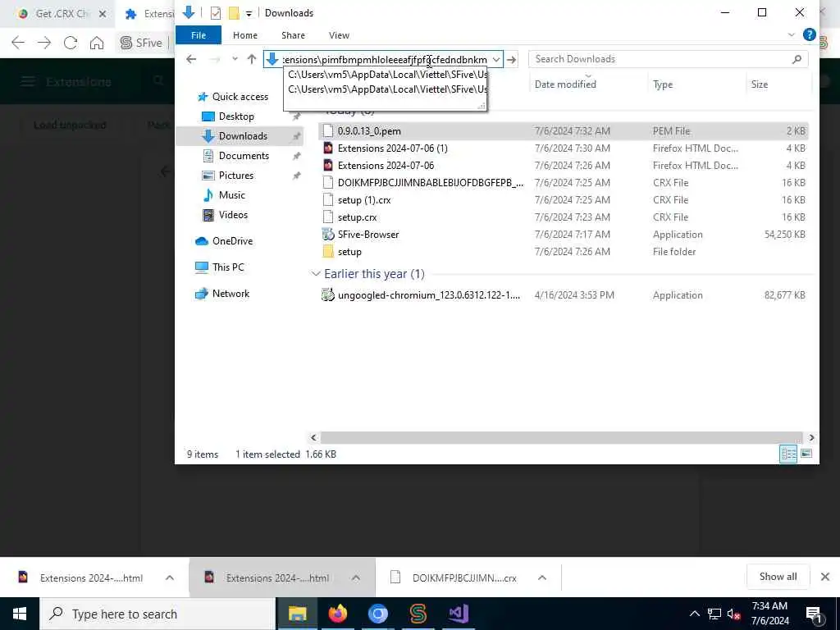This screenshot has height=630, width=840.
Task: Open Firefox from the taskbar
Action: tap(337, 614)
